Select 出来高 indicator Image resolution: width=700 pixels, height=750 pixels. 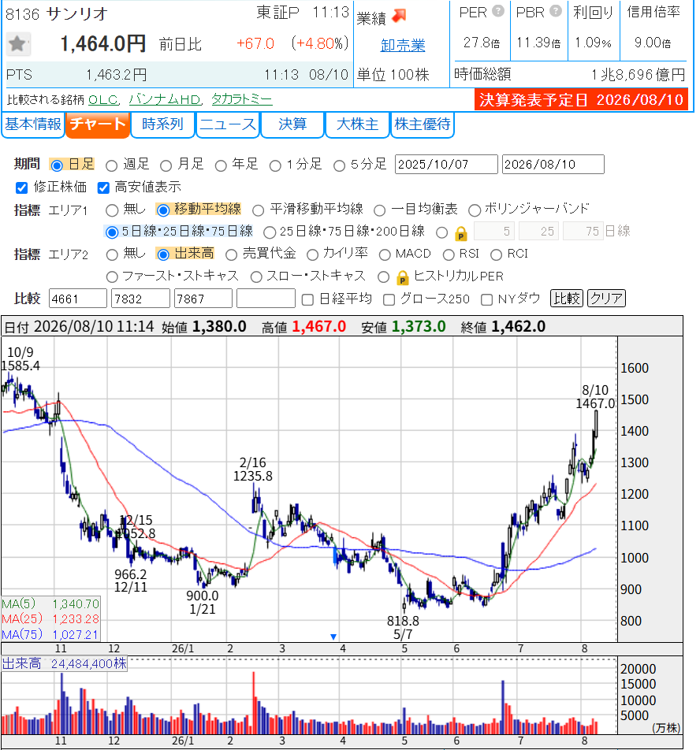[163, 254]
